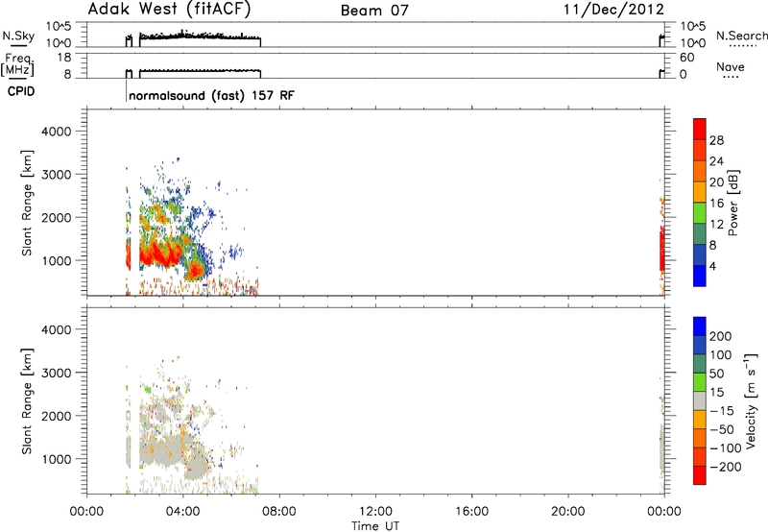The width and height of the screenshot is (768, 532).
Task: Click '04:00' on the time axis
Action: coord(182,512)
